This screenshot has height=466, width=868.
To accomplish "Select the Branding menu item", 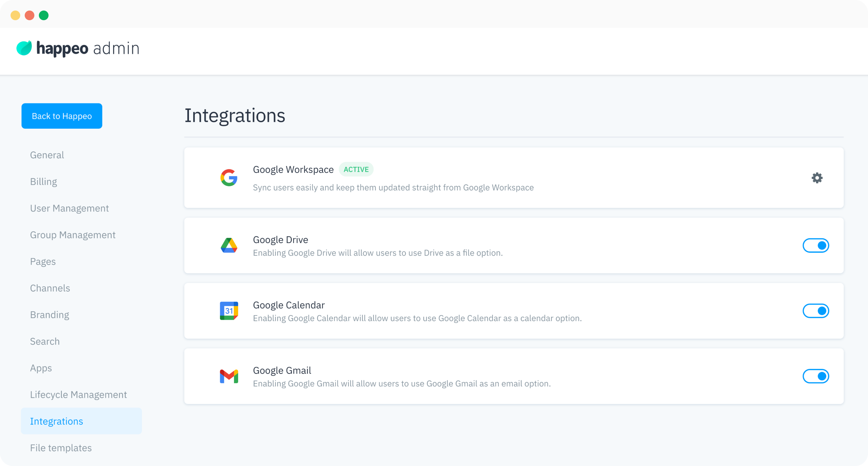I will [49, 314].
